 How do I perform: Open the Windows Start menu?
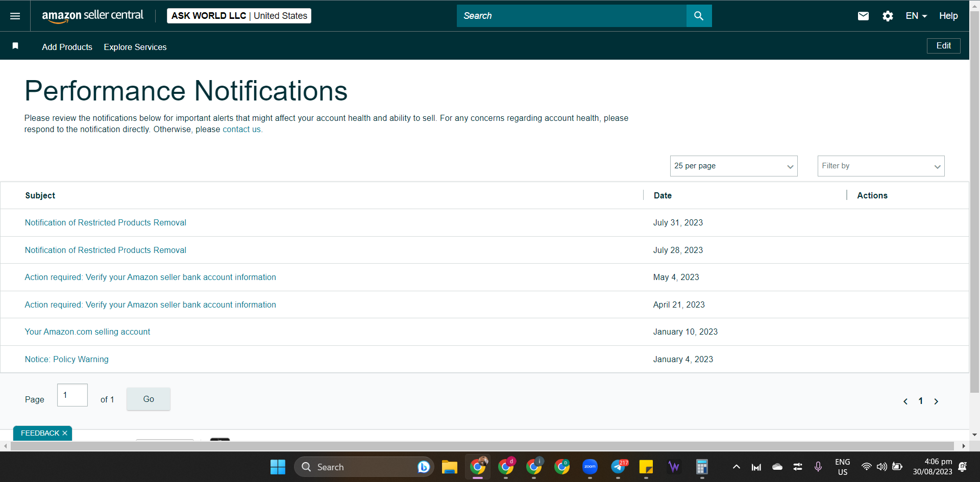[x=278, y=467]
